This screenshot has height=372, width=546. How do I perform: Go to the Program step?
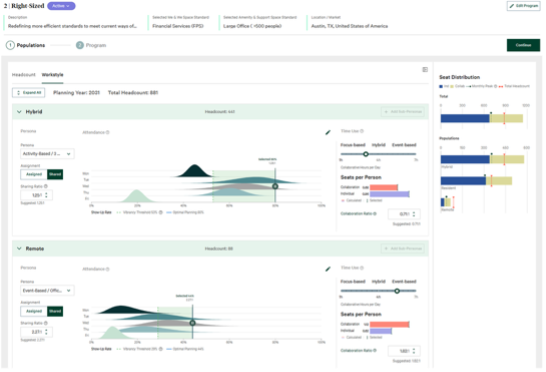[x=91, y=45]
